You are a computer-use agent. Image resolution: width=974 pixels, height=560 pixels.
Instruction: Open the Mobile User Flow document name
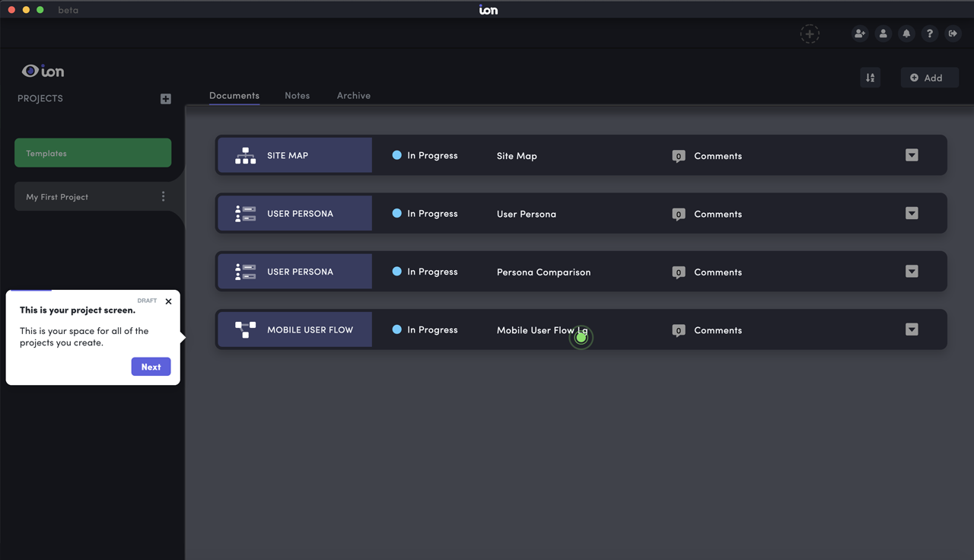[542, 330]
